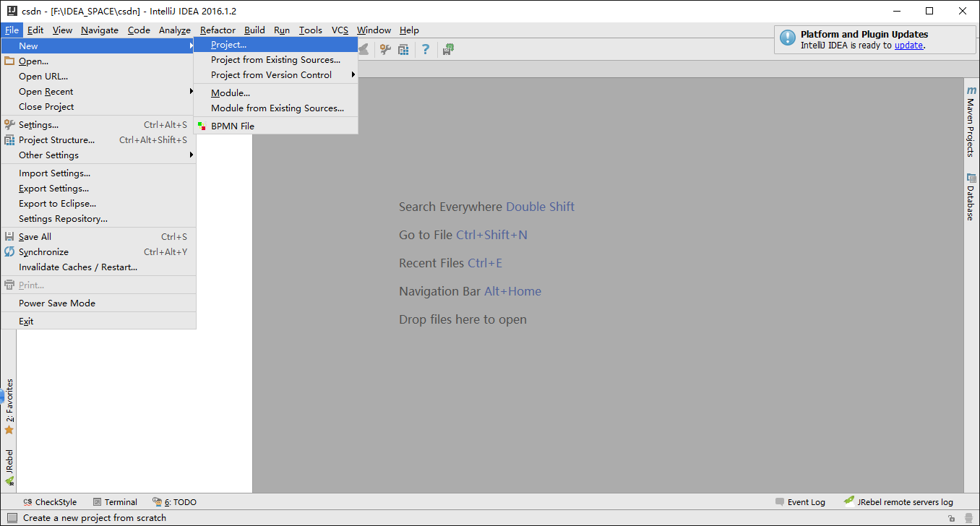Open the TODO tool window
The width and height of the screenshot is (980, 526).
click(x=174, y=502)
